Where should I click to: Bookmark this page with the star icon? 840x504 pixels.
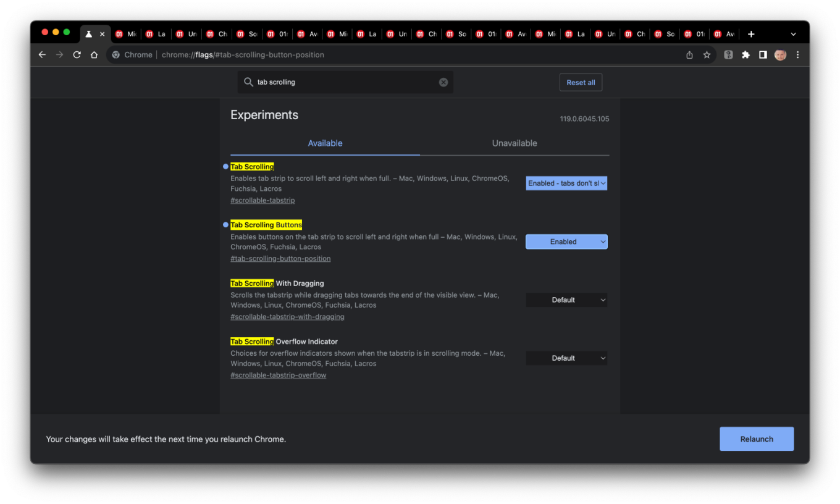point(707,54)
